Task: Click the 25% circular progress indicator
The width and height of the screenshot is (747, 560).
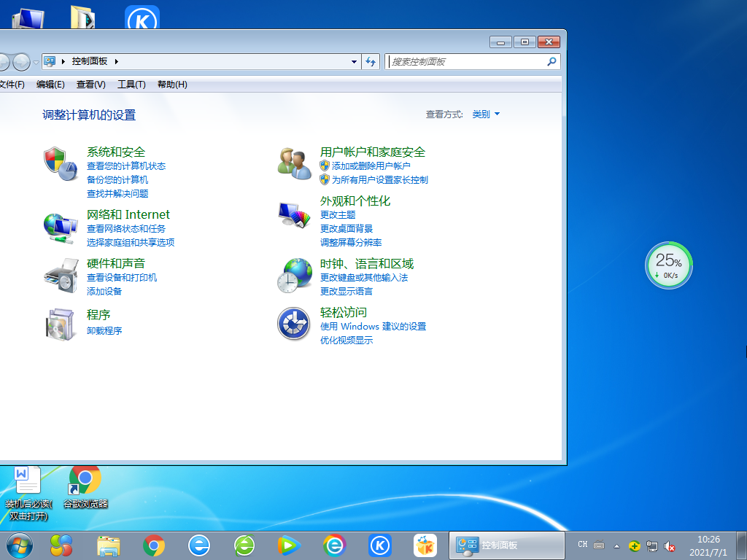Action: pos(668,265)
